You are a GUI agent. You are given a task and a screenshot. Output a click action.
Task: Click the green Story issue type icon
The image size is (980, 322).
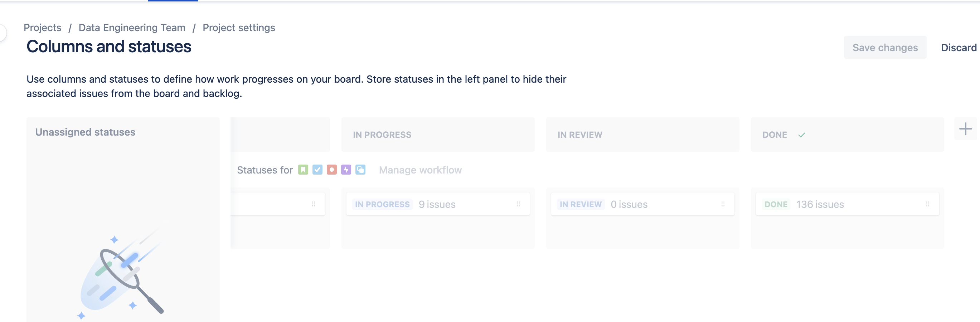pyautogui.click(x=303, y=170)
